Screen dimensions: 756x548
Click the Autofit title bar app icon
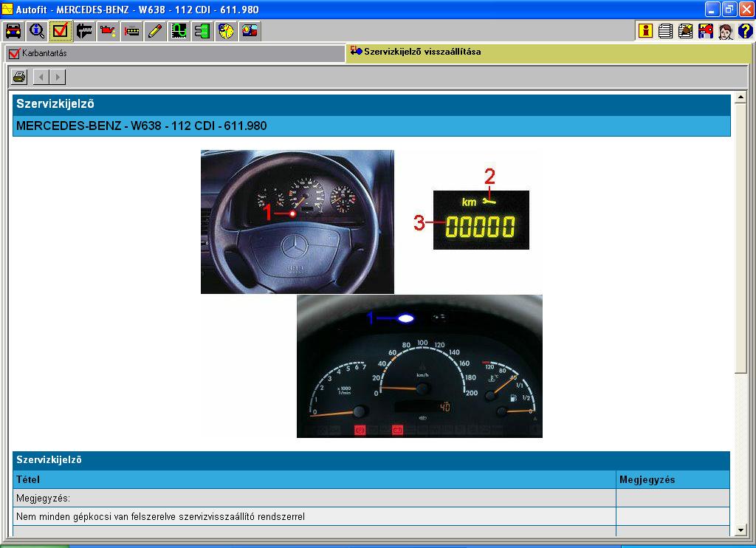7,9
